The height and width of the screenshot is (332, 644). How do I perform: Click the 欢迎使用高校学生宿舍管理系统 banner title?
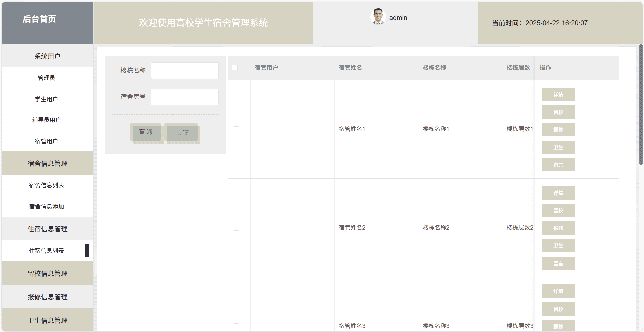pos(203,23)
